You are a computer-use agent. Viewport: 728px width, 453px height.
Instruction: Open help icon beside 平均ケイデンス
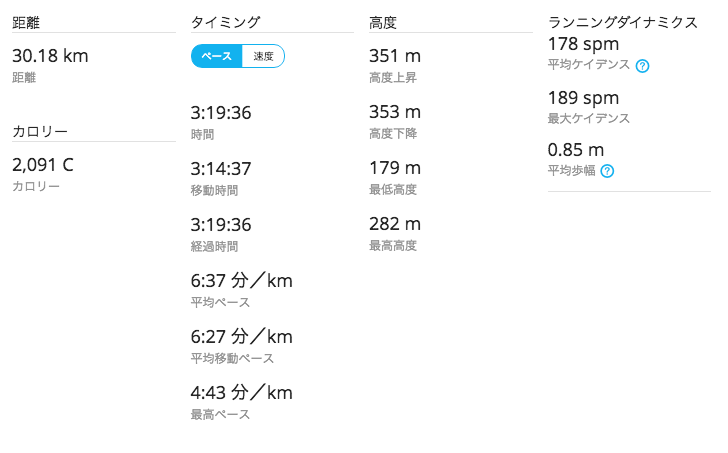coord(643,66)
